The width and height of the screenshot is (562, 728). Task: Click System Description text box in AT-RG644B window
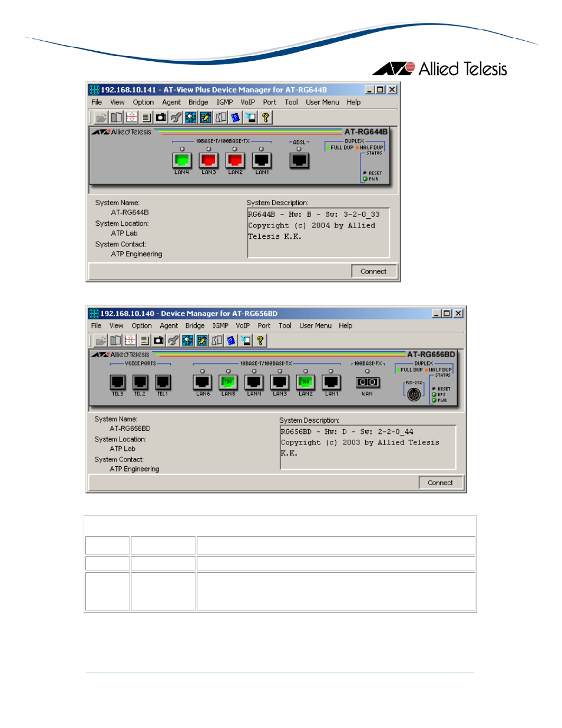[x=318, y=233]
